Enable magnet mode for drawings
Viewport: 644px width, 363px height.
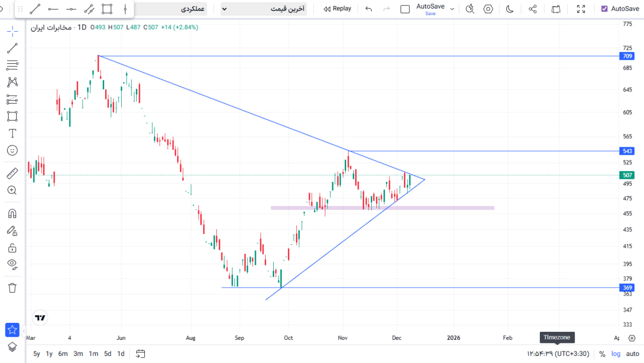(x=13, y=214)
